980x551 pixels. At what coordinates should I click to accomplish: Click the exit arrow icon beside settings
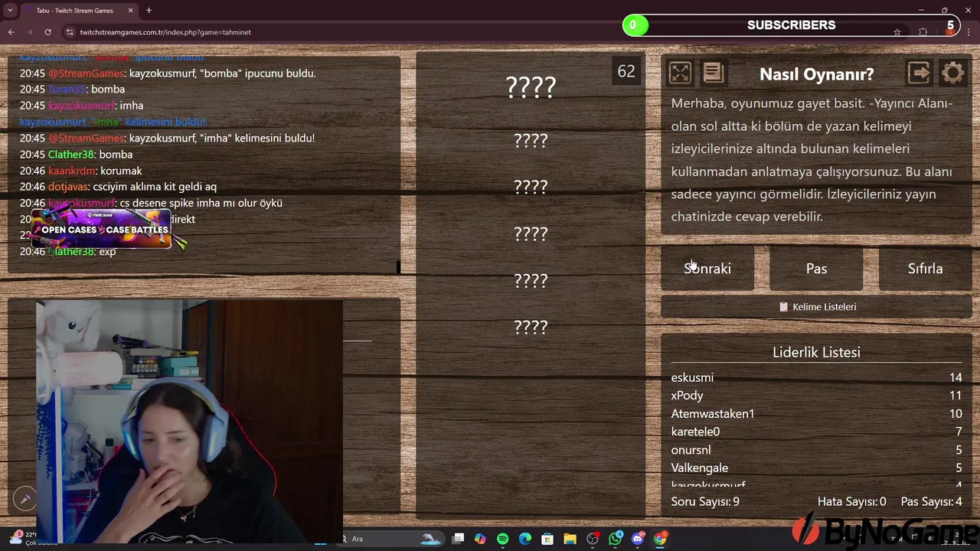(919, 73)
